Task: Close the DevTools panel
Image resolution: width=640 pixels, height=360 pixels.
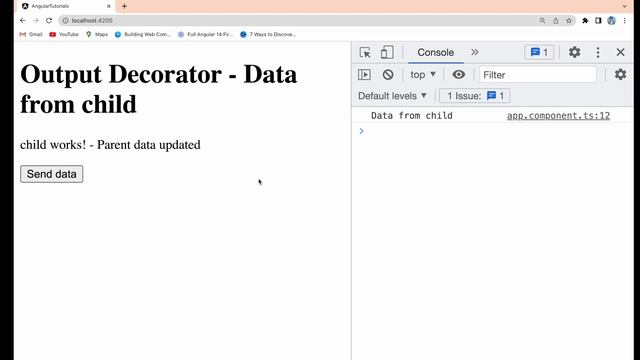Action: click(x=620, y=52)
